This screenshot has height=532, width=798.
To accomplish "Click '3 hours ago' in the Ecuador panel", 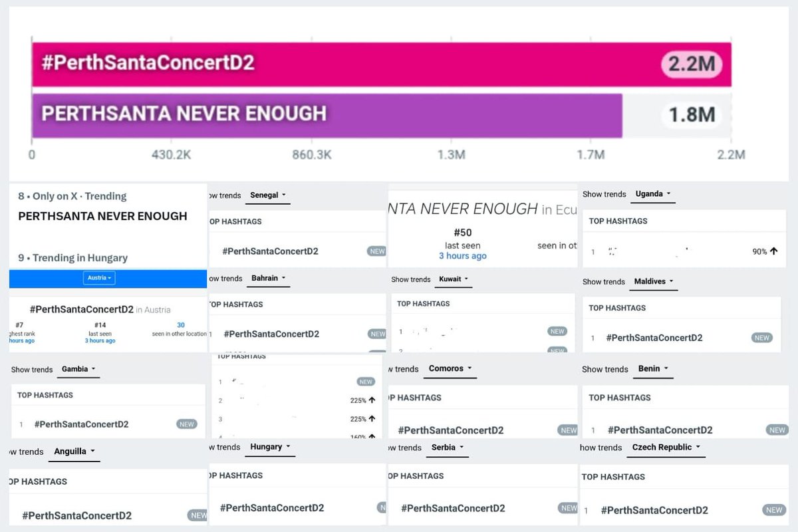I will coord(463,256).
